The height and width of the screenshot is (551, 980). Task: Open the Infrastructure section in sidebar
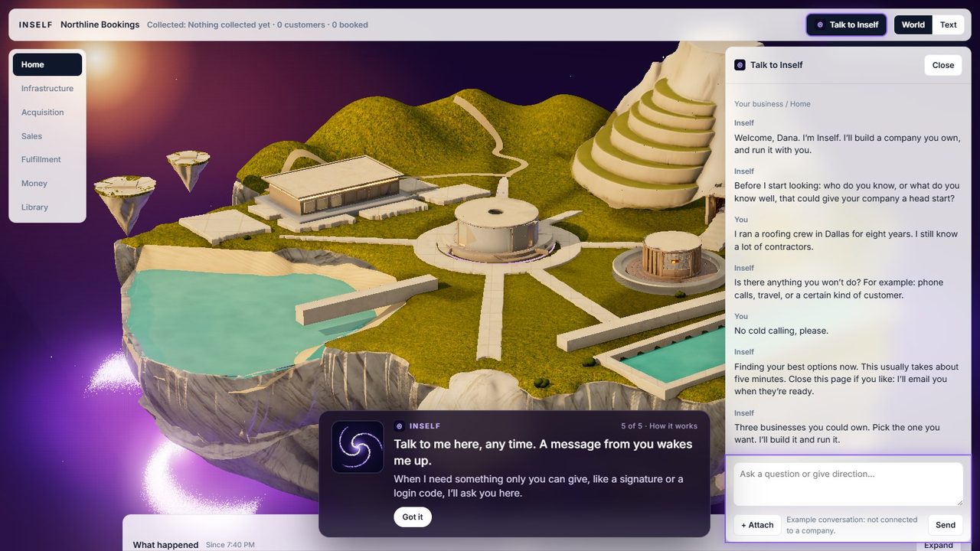(x=47, y=89)
